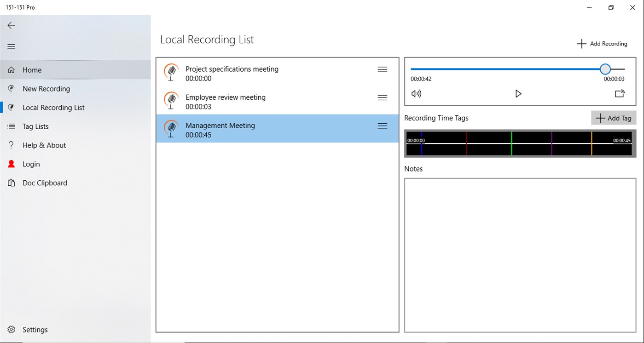Collapse the navigation with hamburger menu
644x343 pixels.
[x=11, y=46]
